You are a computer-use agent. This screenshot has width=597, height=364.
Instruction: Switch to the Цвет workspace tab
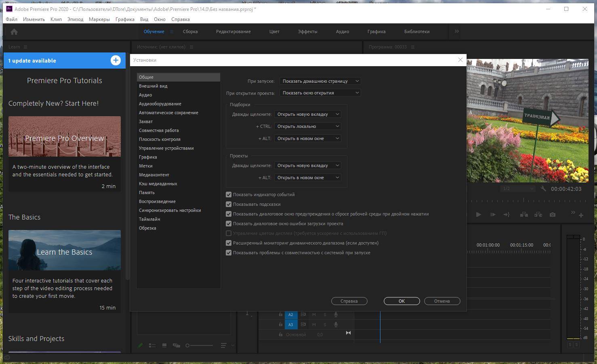274,31
